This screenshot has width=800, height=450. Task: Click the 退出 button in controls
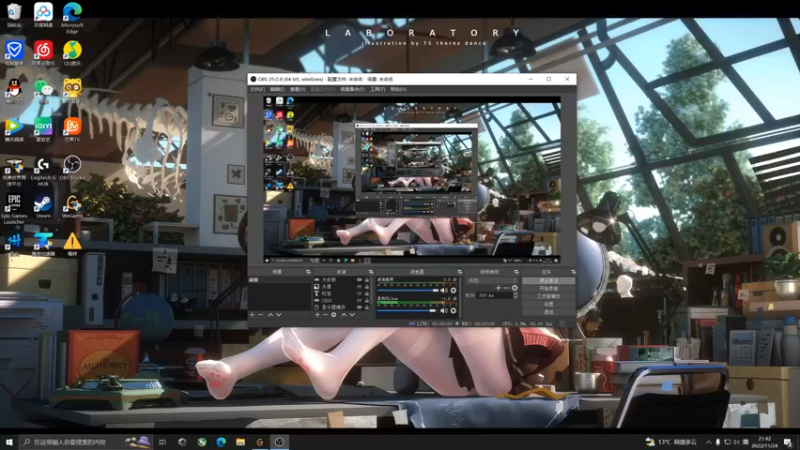[549, 312]
